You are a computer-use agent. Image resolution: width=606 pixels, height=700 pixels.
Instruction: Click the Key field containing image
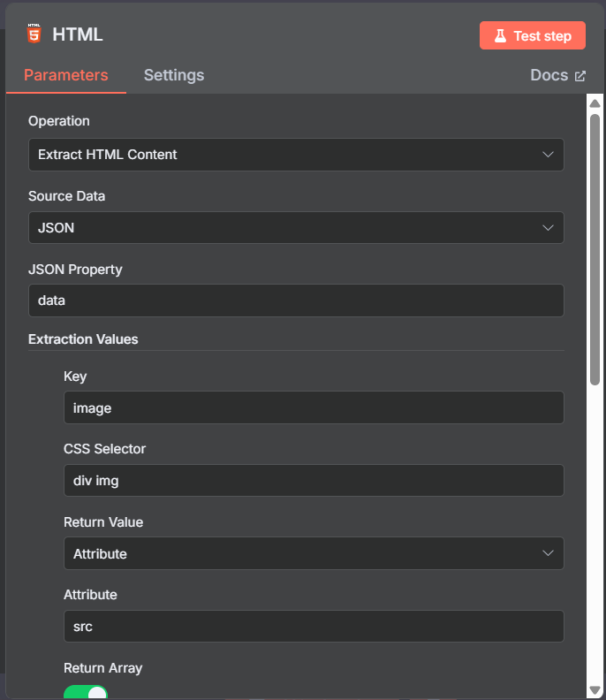(314, 407)
